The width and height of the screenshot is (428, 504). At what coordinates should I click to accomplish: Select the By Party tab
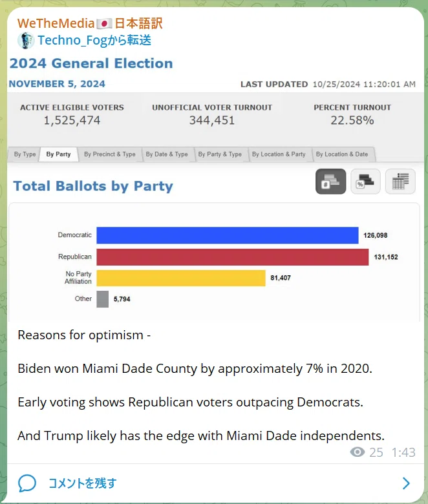point(59,154)
